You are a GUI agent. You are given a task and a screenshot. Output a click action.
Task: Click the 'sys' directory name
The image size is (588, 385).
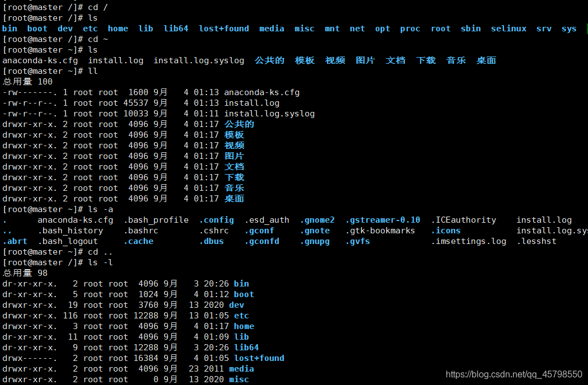pos(569,29)
